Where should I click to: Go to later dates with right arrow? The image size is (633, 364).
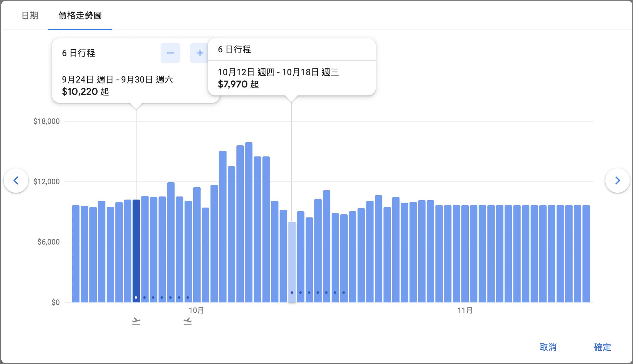(617, 180)
